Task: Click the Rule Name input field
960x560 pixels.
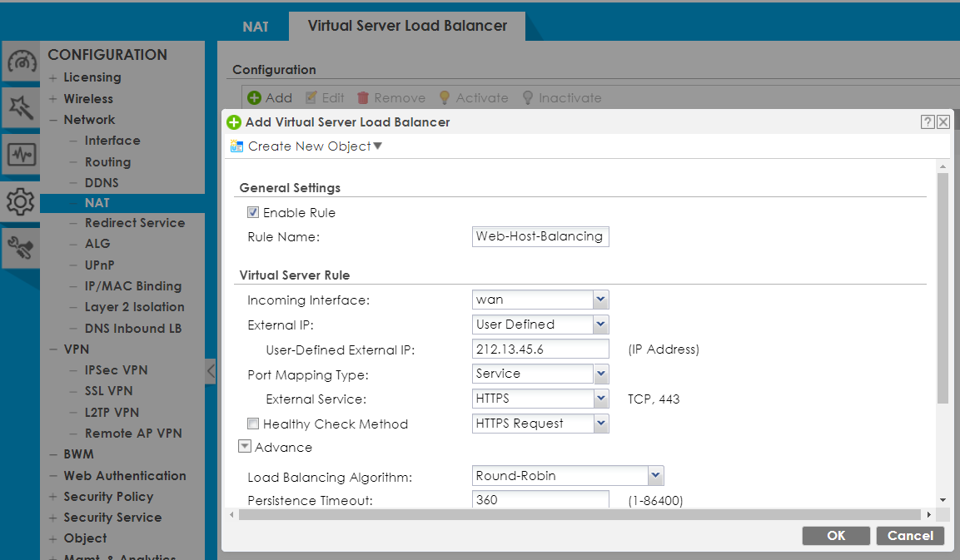Action: coord(540,236)
